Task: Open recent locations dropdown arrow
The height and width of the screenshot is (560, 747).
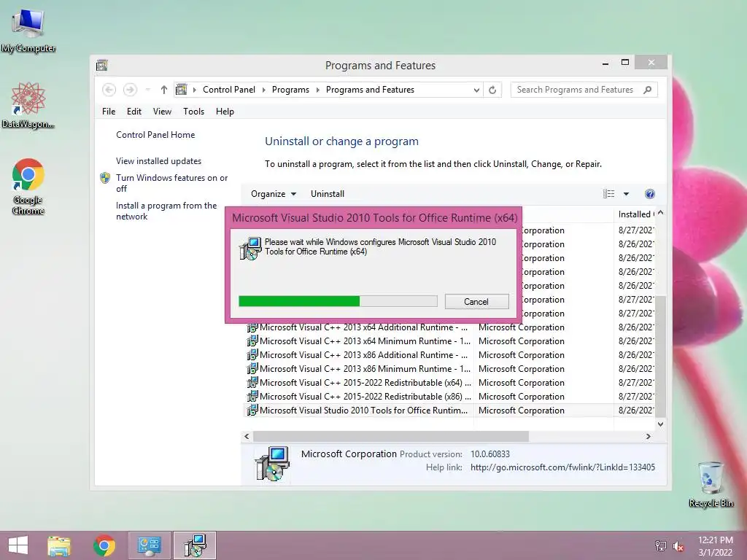Action: [x=147, y=90]
